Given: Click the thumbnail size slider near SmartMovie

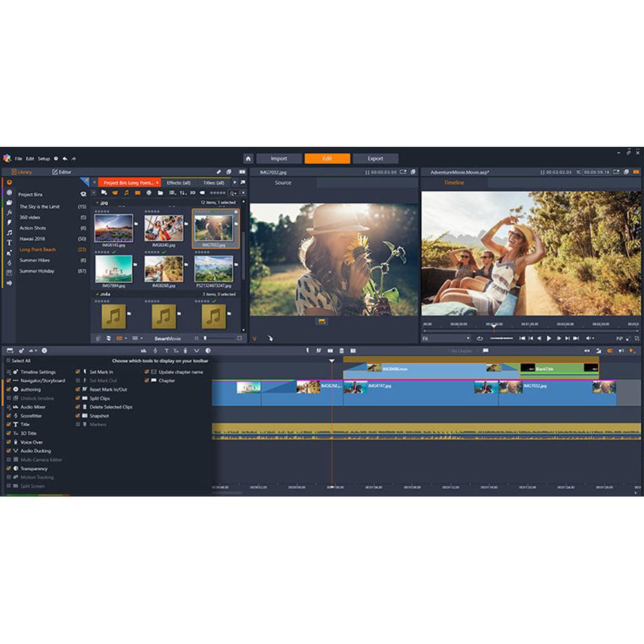Looking at the screenshot, I should 205,337.
